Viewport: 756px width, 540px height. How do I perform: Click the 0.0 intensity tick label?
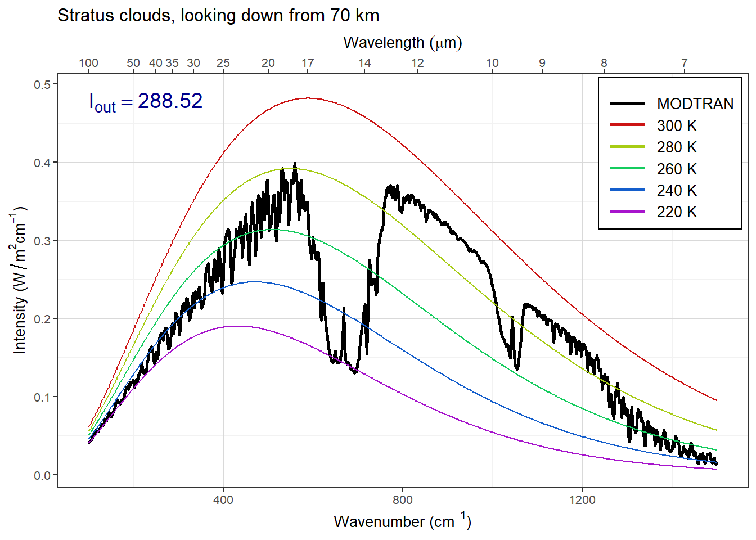42,475
